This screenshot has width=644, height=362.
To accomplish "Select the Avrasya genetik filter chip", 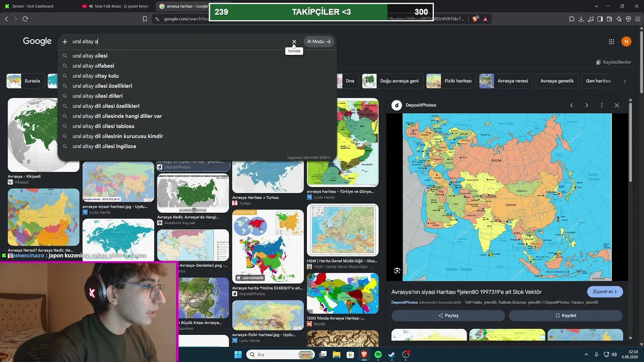I will click(557, 81).
